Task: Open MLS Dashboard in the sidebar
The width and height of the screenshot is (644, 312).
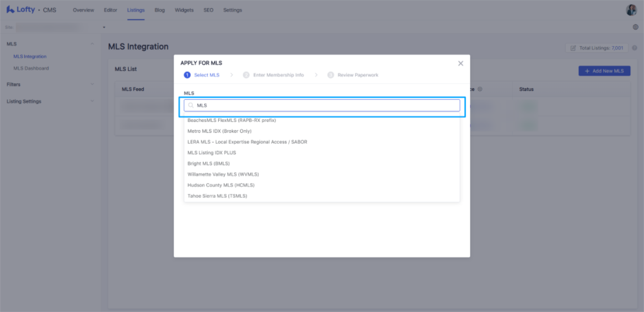Action: (x=31, y=68)
